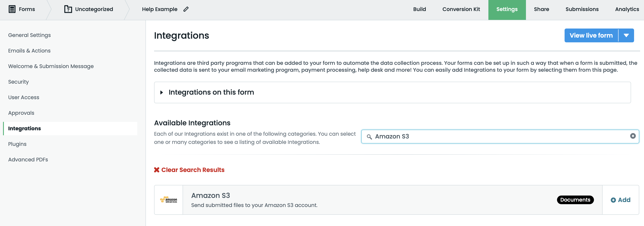644x226 pixels.
Task: Switch to the Submissions tab
Action: (582, 9)
